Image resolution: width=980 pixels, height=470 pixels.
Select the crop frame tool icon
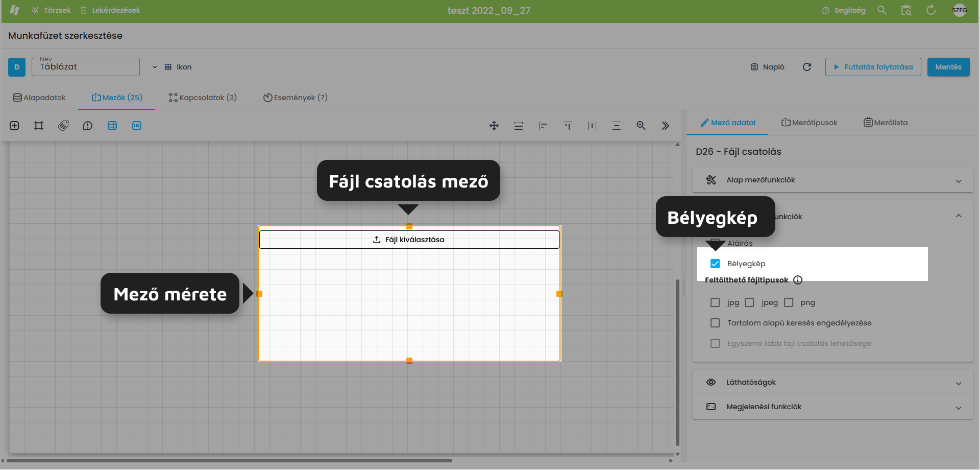(39, 126)
